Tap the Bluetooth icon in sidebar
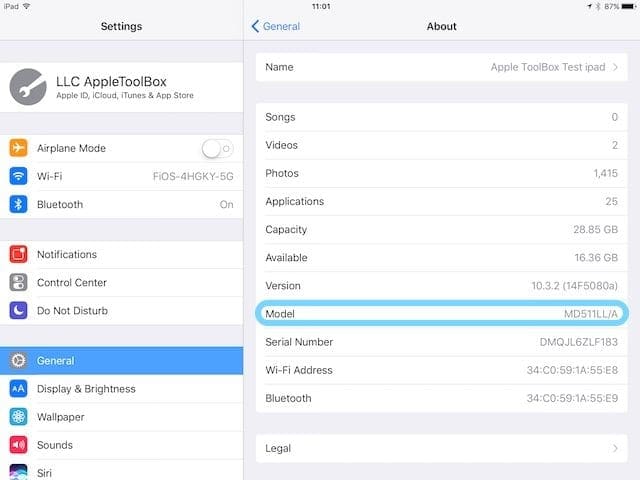The height and width of the screenshot is (480, 640). (18, 204)
